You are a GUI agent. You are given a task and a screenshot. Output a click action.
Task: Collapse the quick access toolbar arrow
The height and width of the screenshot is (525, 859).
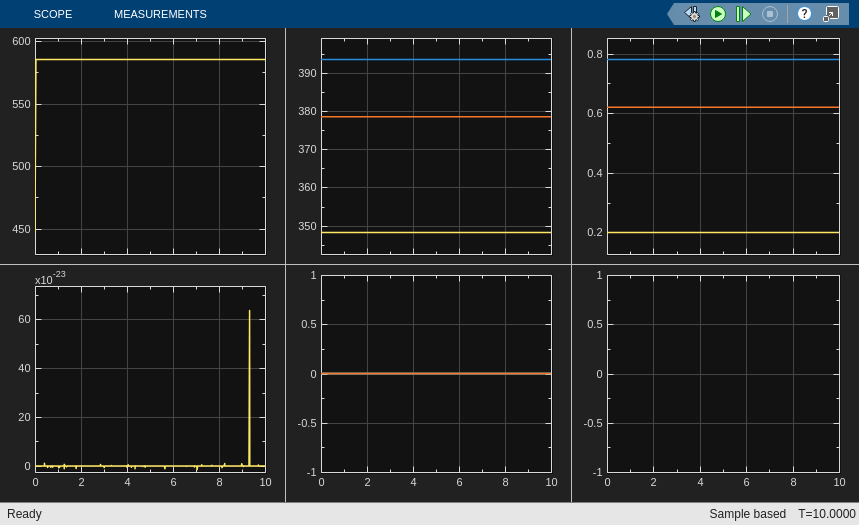(x=672, y=14)
